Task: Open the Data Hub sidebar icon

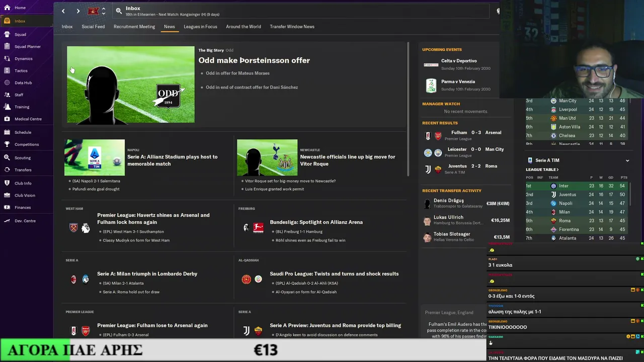Action: 7,82
